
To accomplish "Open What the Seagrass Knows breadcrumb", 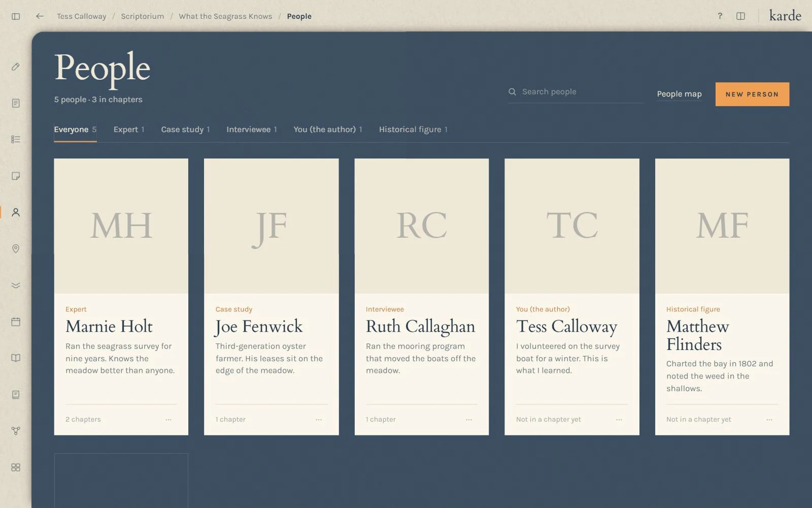I will pos(225,16).
